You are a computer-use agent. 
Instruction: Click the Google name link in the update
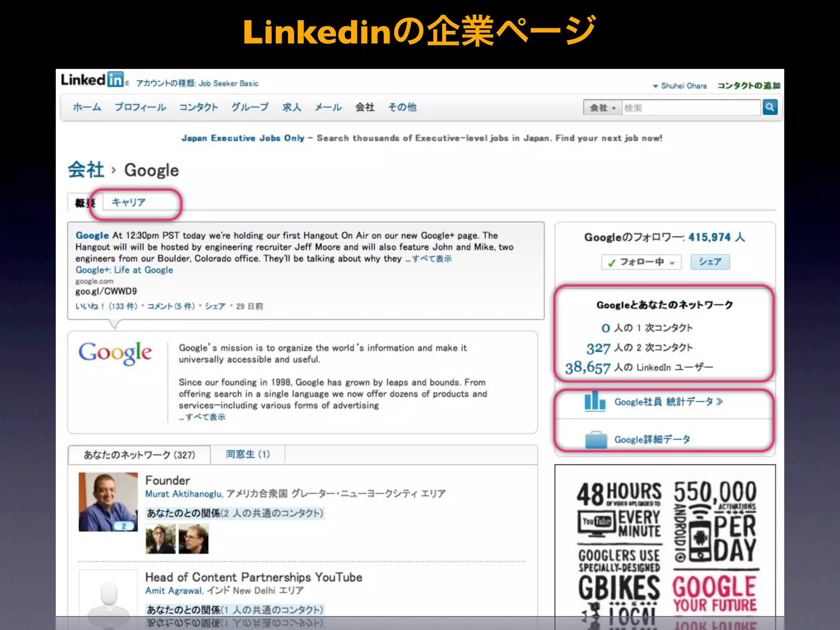click(x=92, y=235)
